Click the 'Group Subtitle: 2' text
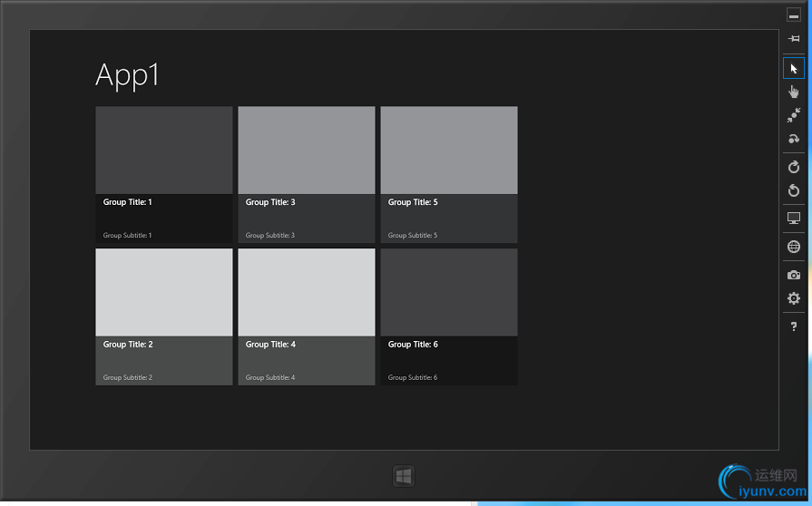Image resolution: width=812 pixels, height=506 pixels. 127,378
